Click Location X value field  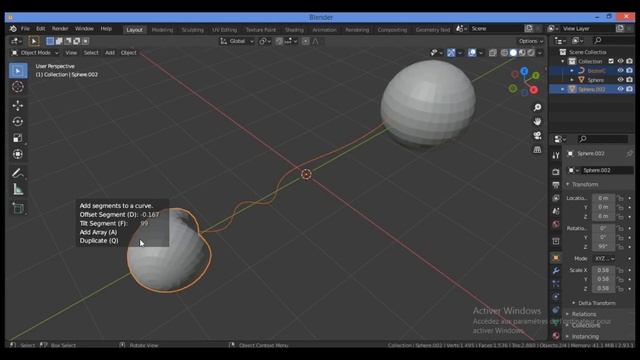(x=603, y=198)
